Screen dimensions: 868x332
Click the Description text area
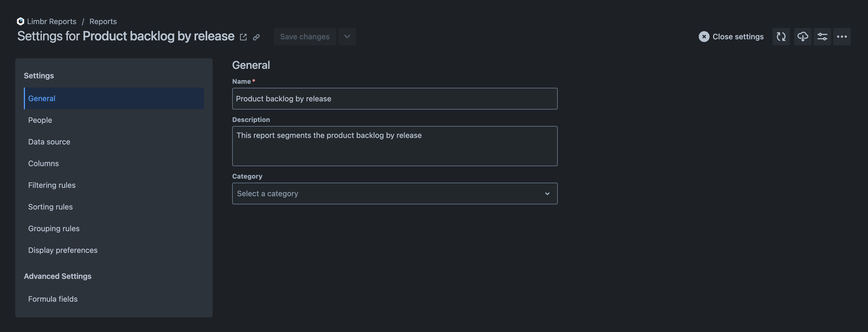pos(395,146)
